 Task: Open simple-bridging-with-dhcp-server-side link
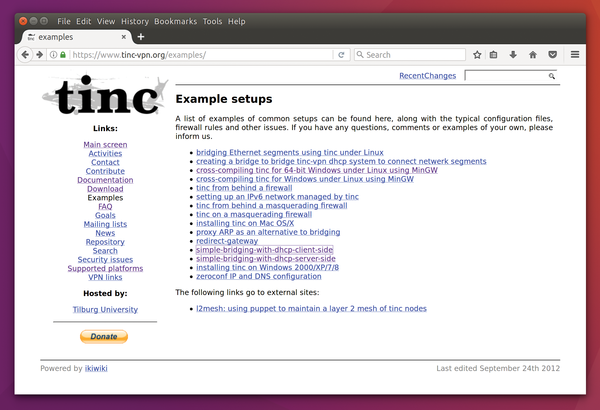coord(266,258)
